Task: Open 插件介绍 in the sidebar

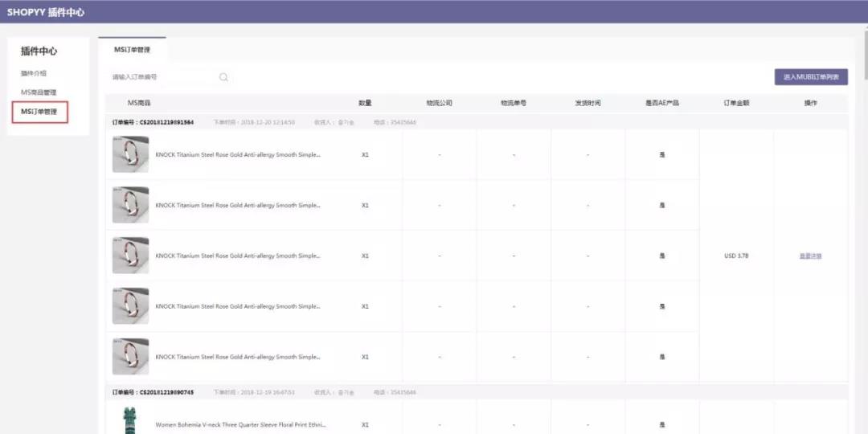Action: 34,74
